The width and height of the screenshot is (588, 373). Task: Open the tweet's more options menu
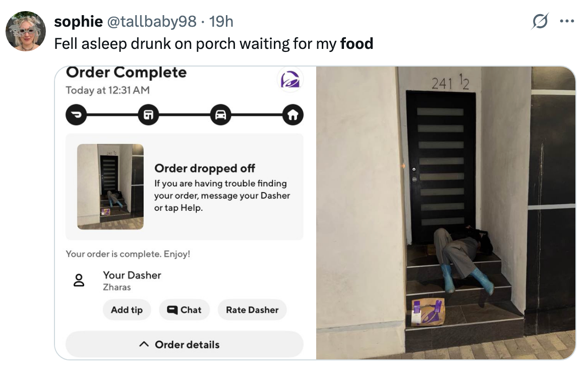click(567, 21)
